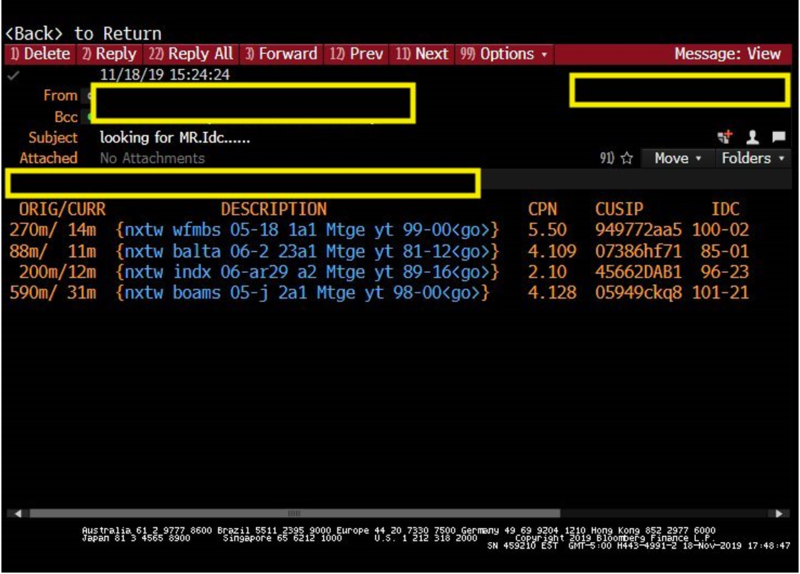The image size is (800, 574).
Task: Click the 'No Attachments' text
Action: (x=152, y=158)
